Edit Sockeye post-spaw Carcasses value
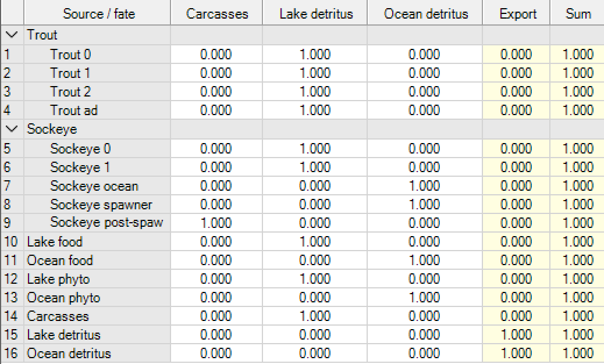The width and height of the screenshot is (604, 364). tap(216, 223)
